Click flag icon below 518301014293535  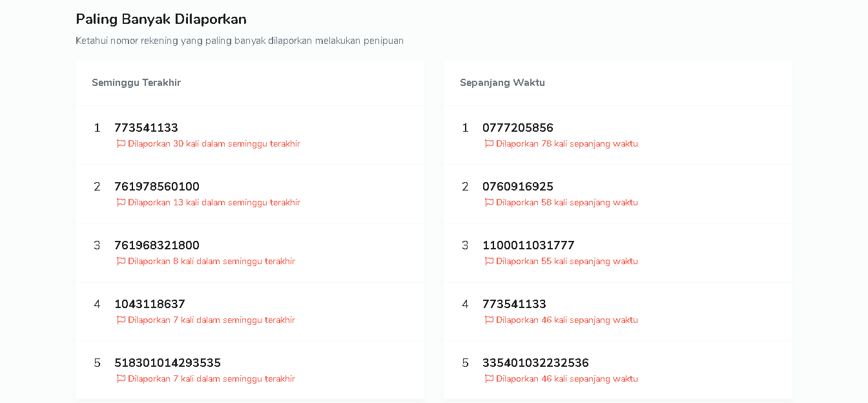(121, 379)
